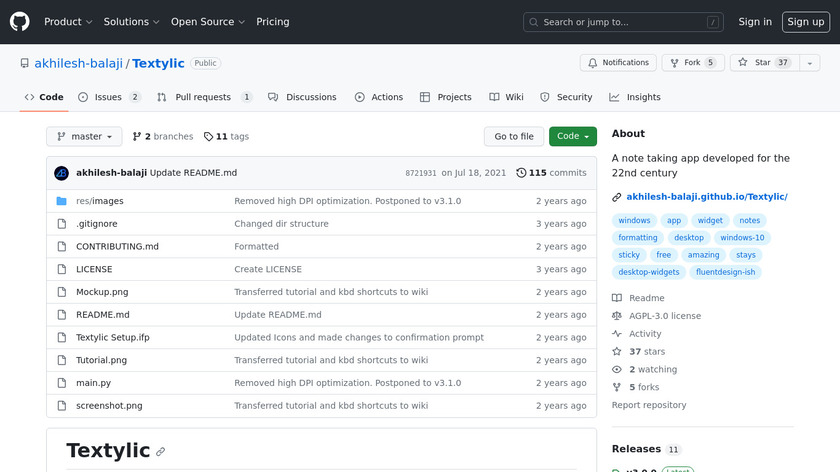Click the README heading anchor link icon

160,452
